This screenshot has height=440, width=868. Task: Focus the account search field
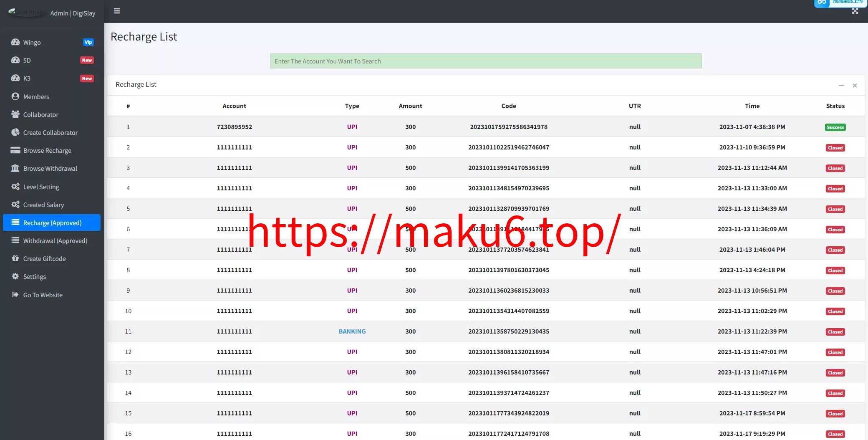click(486, 61)
